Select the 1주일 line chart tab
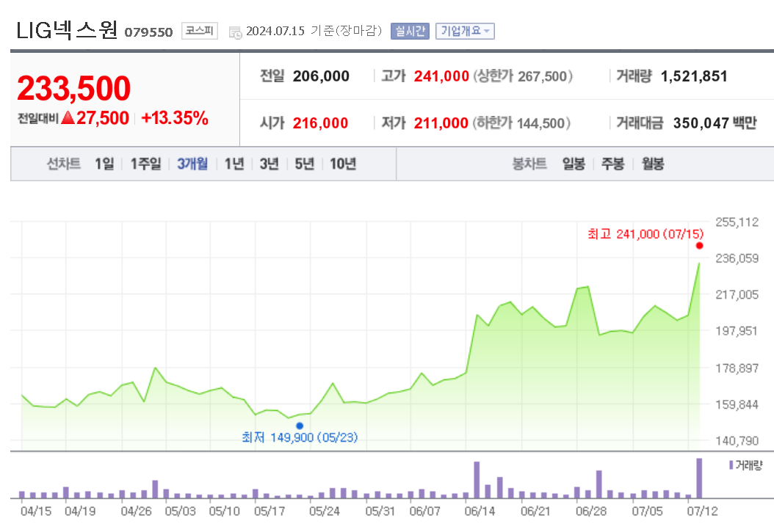The height and width of the screenshot is (532, 774). [x=145, y=164]
